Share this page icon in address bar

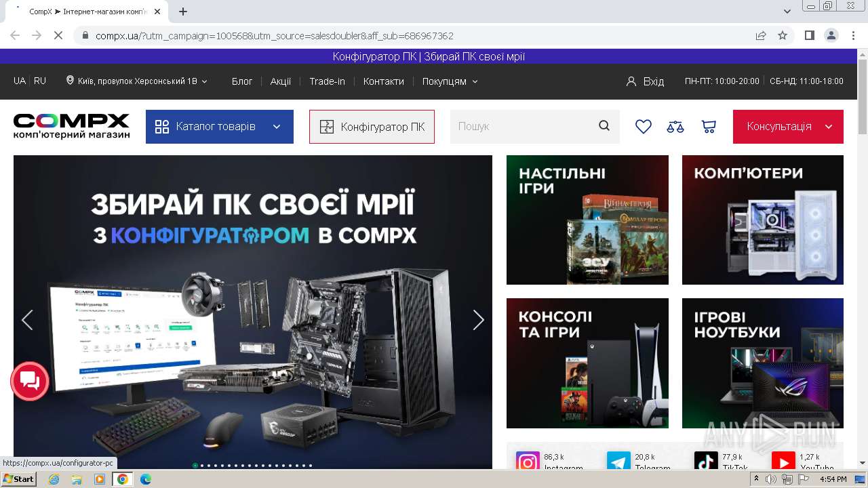(x=761, y=35)
